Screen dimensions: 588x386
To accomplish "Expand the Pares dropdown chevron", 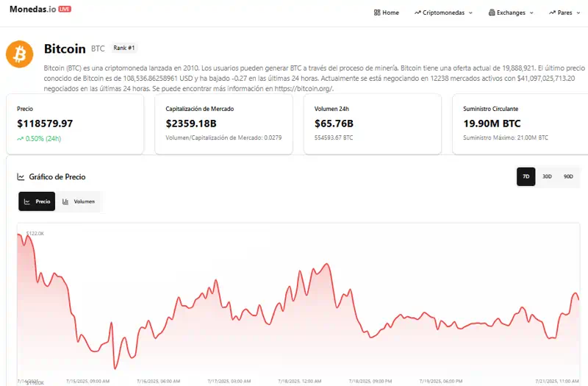I will click(578, 12).
